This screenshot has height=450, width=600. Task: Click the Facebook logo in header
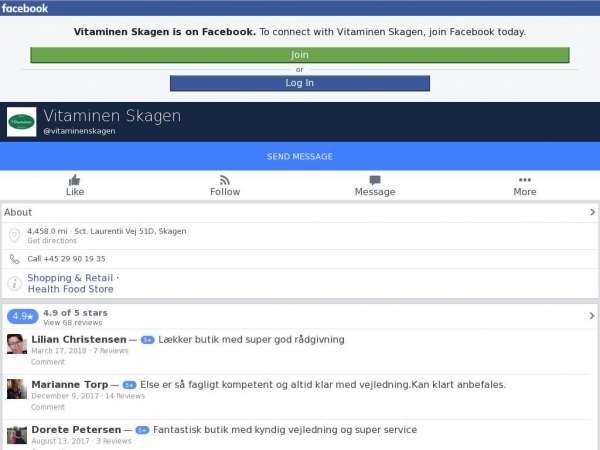pos(25,8)
